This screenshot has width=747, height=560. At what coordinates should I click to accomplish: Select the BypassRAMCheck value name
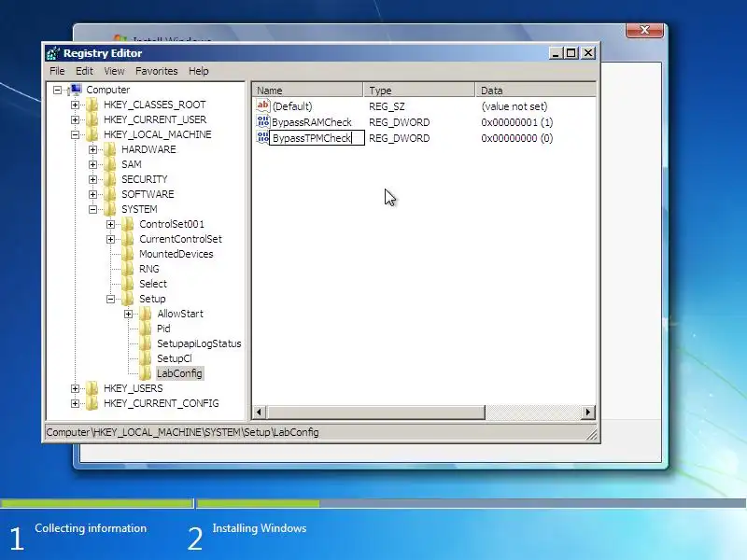coord(312,122)
